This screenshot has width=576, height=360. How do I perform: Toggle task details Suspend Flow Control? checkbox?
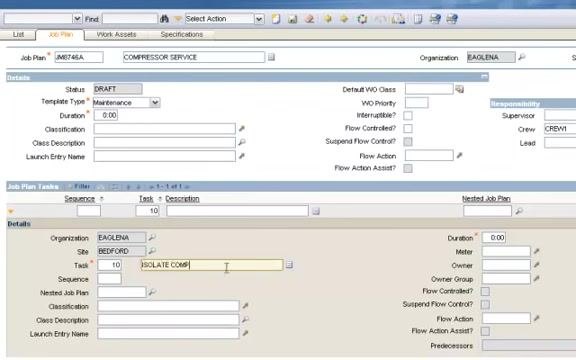point(485,305)
